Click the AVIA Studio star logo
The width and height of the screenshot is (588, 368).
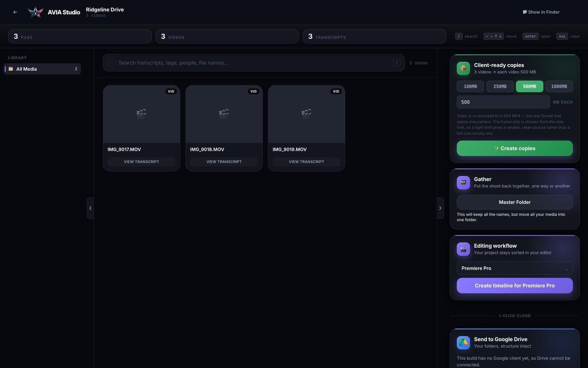coord(35,12)
